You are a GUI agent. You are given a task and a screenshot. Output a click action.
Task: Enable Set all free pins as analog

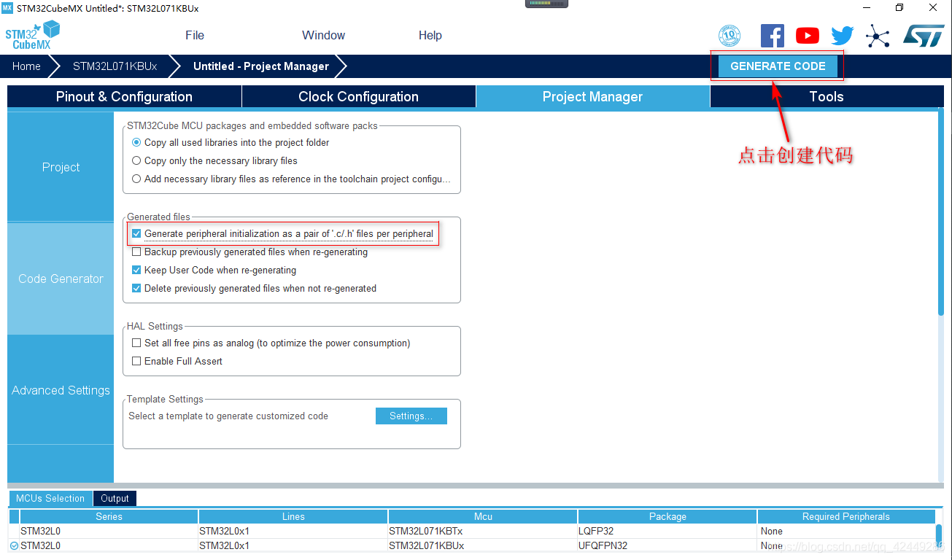pyautogui.click(x=136, y=343)
